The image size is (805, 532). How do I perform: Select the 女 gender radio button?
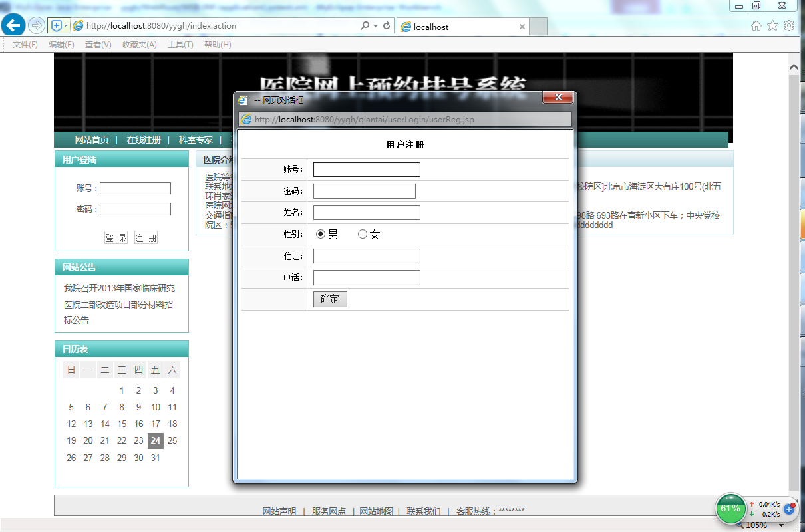[x=363, y=234]
